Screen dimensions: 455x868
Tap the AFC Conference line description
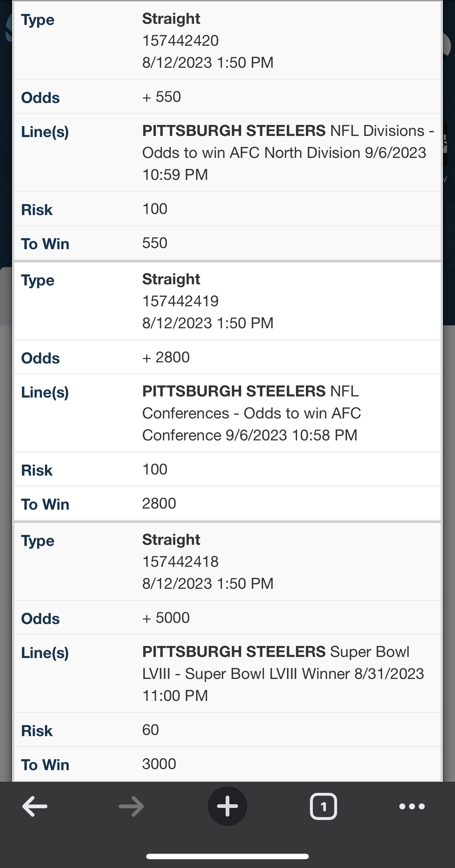point(251,413)
